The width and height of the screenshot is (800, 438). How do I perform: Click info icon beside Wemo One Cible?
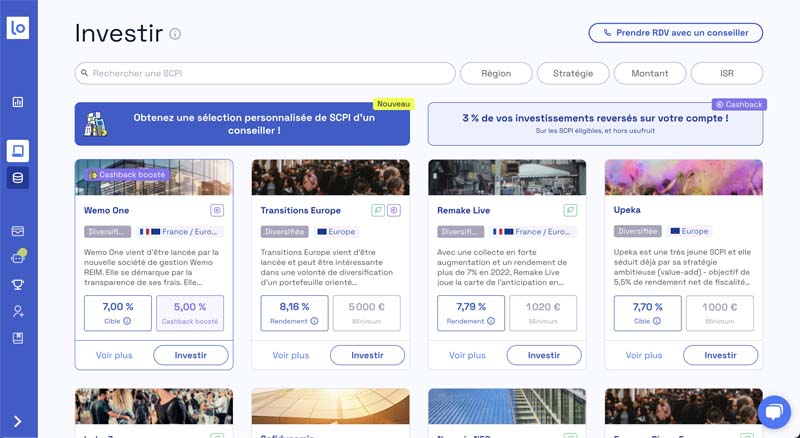(127, 321)
